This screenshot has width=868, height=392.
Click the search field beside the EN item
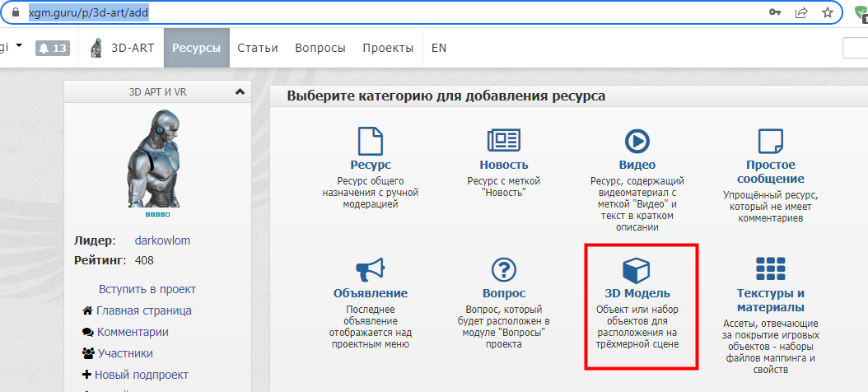[856, 48]
